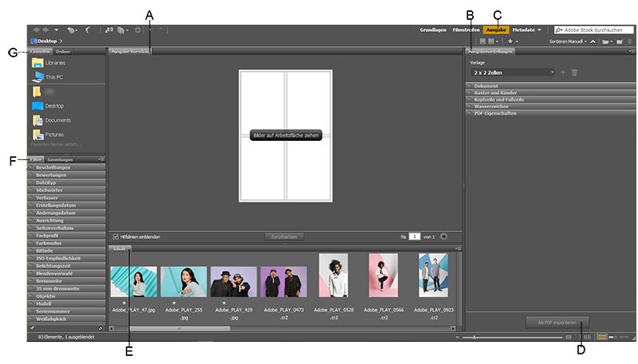Expand the Beschriftungen filter
638x364 pixels.
tap(67, 167)
